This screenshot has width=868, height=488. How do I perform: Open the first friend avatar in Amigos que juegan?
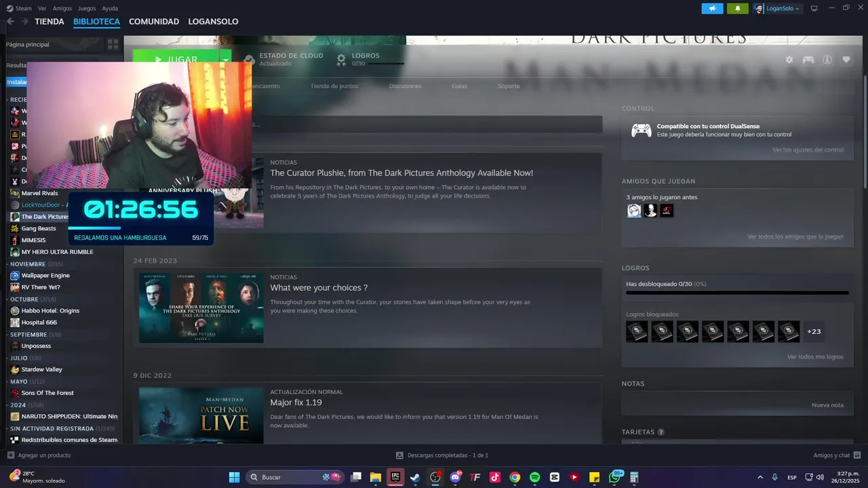click(x=634, y=211)
